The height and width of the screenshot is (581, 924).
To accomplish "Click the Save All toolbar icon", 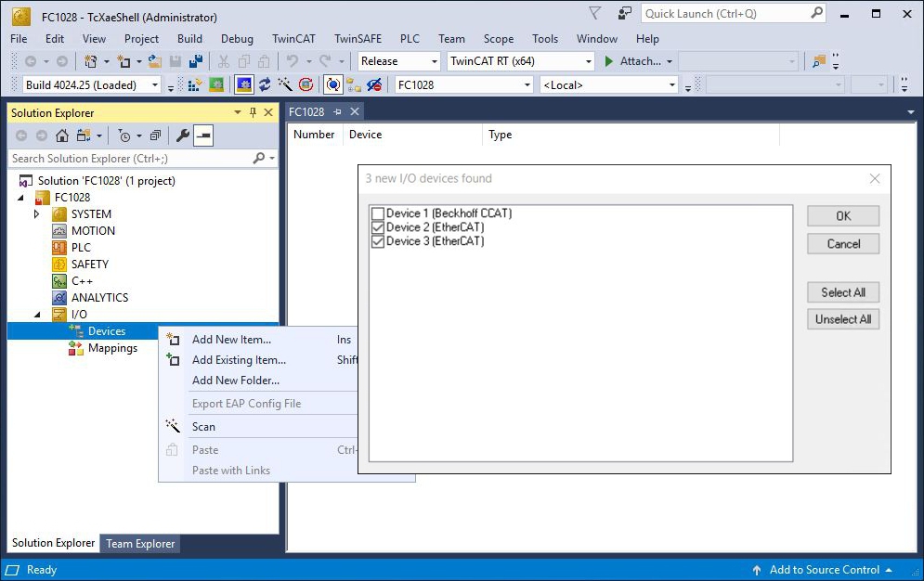I will tap(196, 61).
